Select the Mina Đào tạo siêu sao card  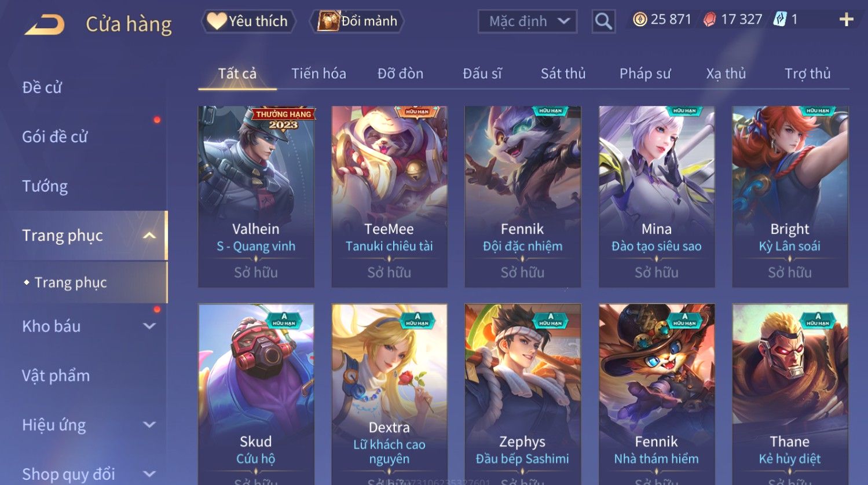[657, 197]
